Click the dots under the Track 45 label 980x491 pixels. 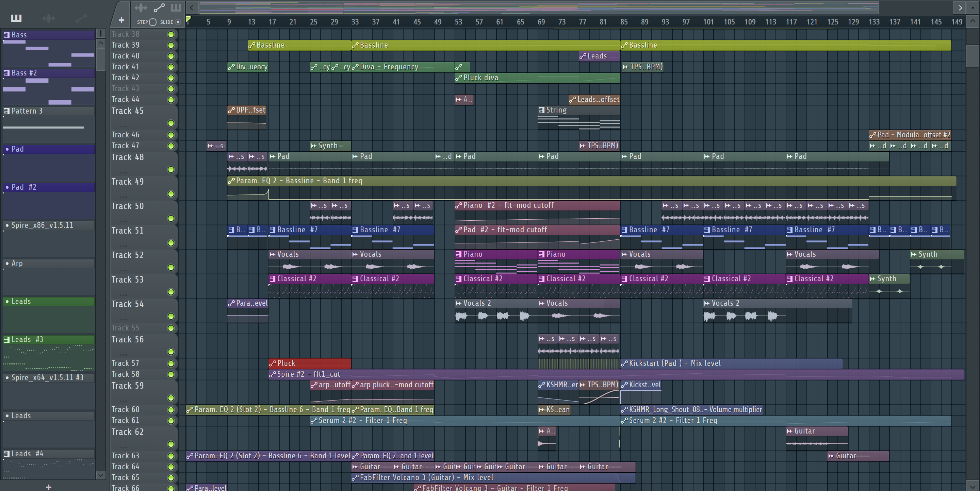123,126
